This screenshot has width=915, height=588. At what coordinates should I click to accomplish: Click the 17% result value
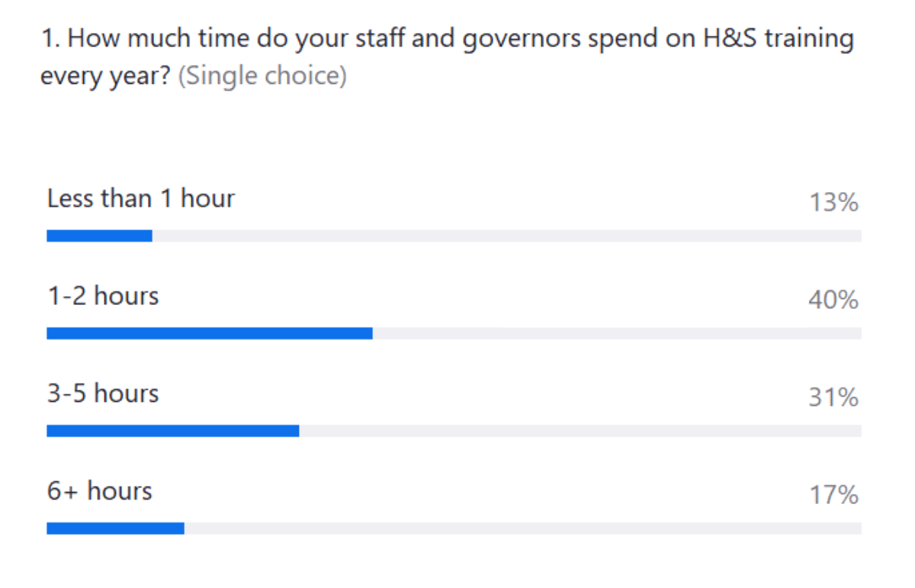point(833,496)
